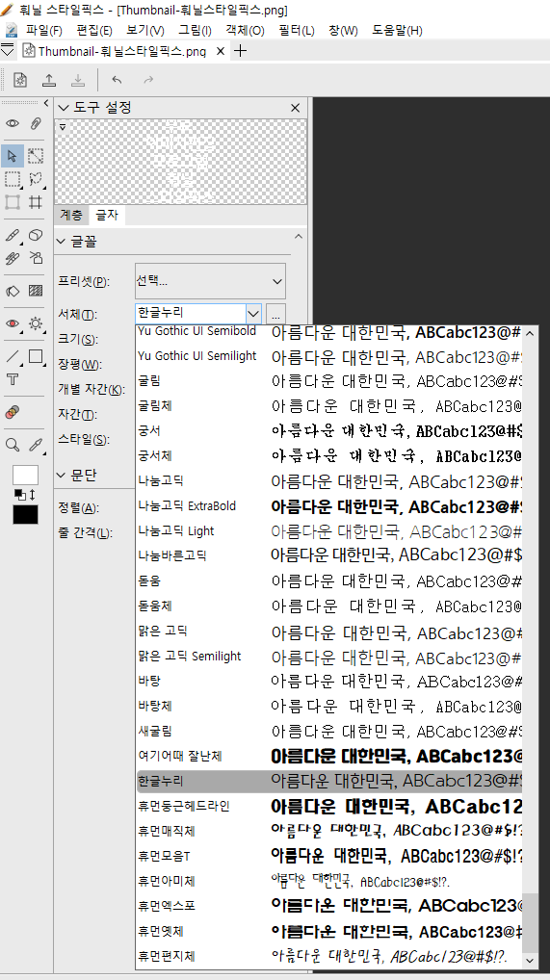
Task: Collapse the 문단 section chevron
Action: pos(62,475)
